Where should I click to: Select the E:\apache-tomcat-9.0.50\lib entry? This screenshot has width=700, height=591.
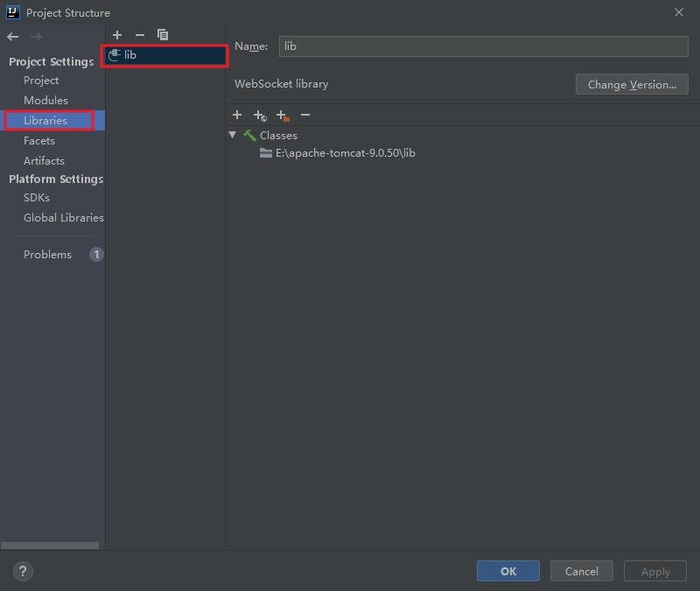click(346, 153)
